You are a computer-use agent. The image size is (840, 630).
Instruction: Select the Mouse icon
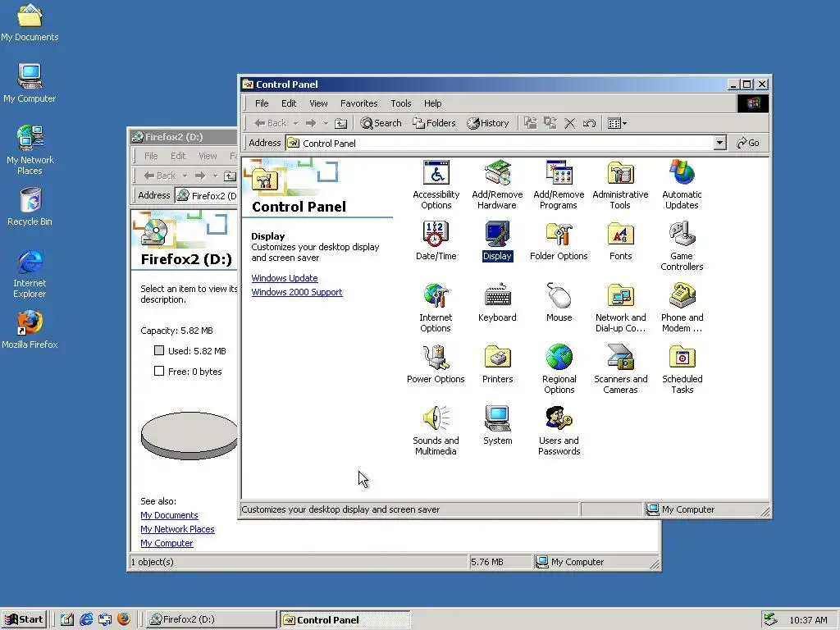point(559,303)
